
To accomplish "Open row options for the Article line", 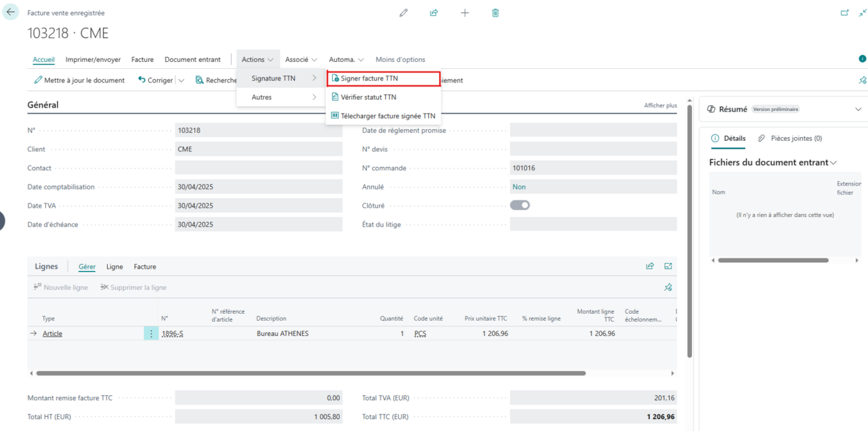I will [x=151, y=334].
